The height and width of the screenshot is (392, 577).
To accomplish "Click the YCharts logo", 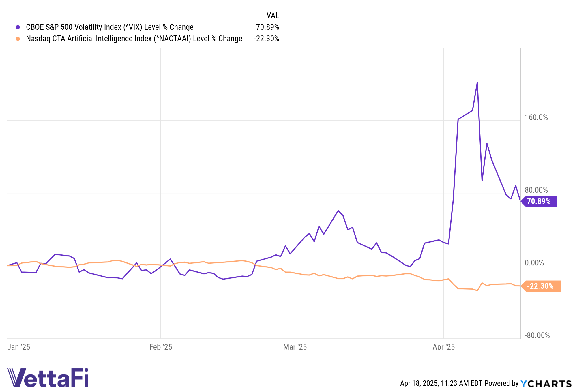I will pos(546,384).
